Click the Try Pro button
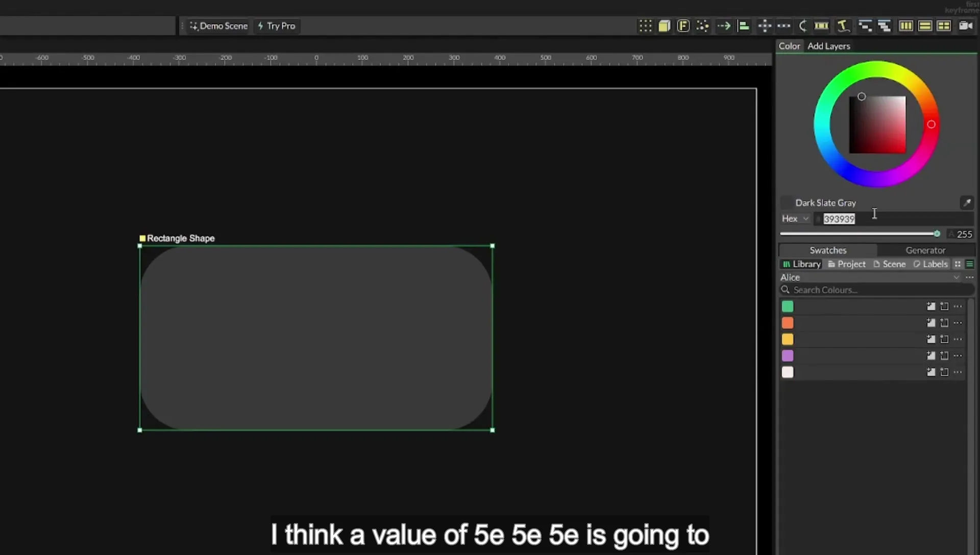The width and height of the screenshot is (980, 555). 277,26
